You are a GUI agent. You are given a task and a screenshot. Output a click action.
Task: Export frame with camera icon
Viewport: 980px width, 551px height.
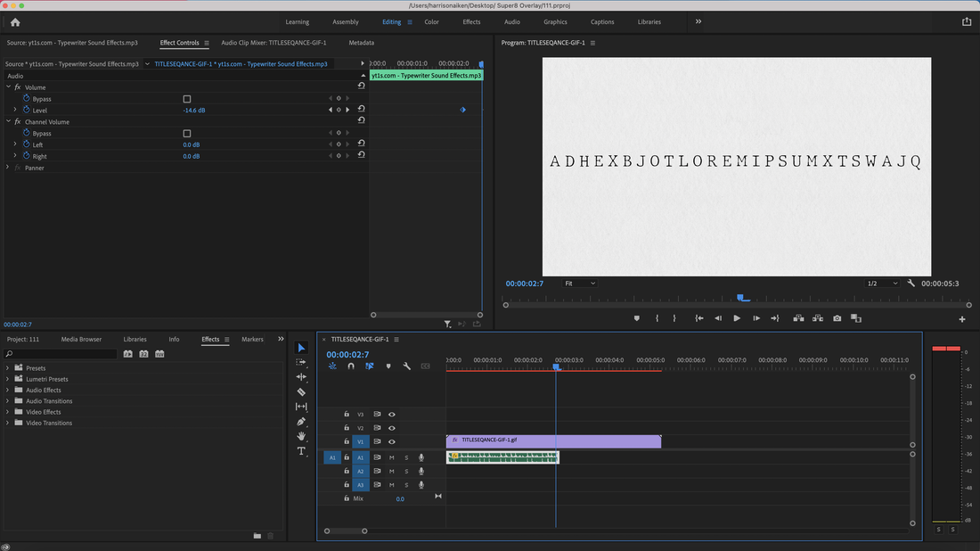point(837,318)
